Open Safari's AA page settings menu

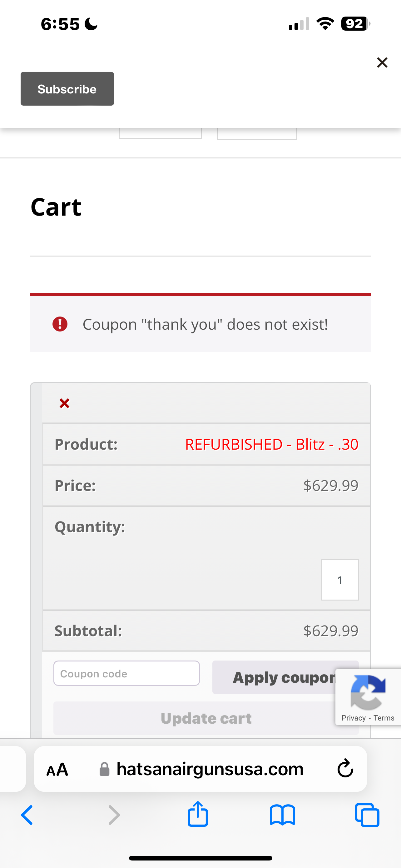click(x=57, y=770)
